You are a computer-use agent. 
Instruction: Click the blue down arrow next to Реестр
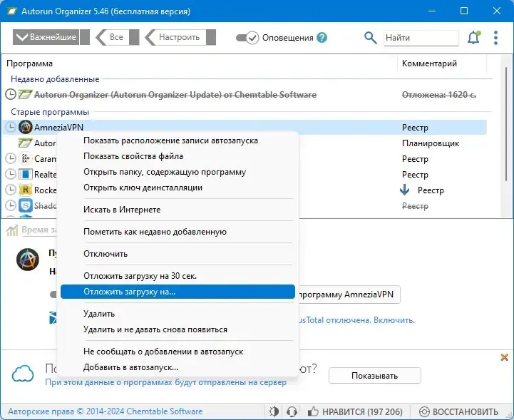(404, 190)
